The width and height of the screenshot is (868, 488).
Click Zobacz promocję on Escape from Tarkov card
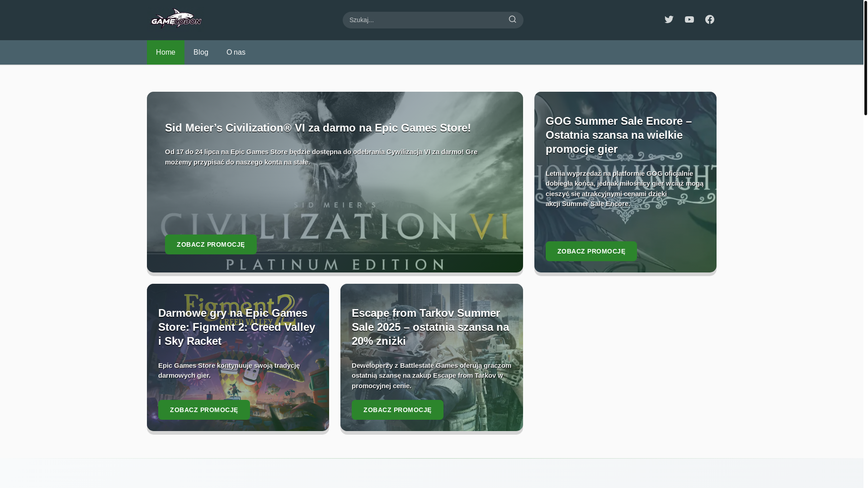(x=397, y=410)
